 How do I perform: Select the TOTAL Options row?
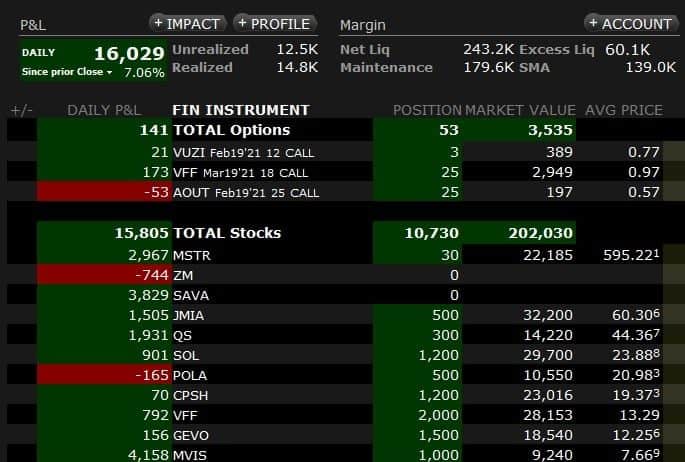[x=346, y=130]
